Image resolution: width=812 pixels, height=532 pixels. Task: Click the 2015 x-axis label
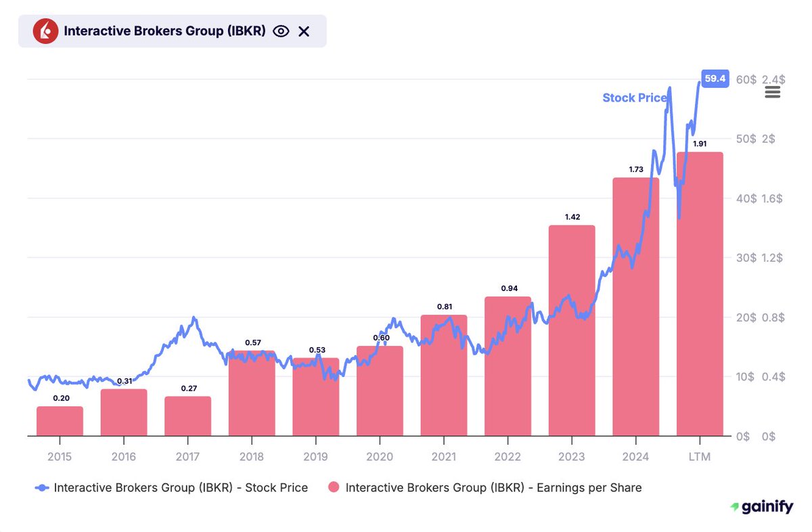click(60, 457)
